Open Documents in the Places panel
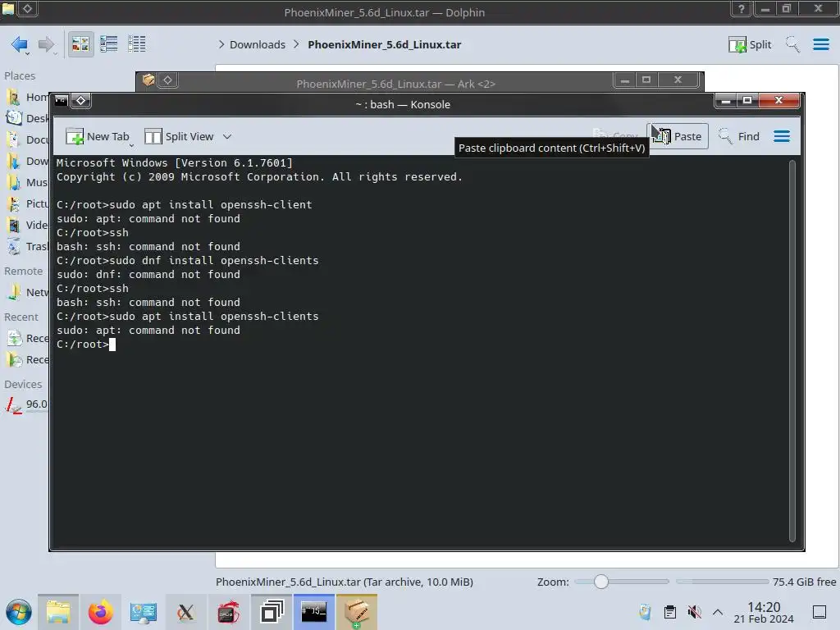Screen dimensions: 840x630 27,139
